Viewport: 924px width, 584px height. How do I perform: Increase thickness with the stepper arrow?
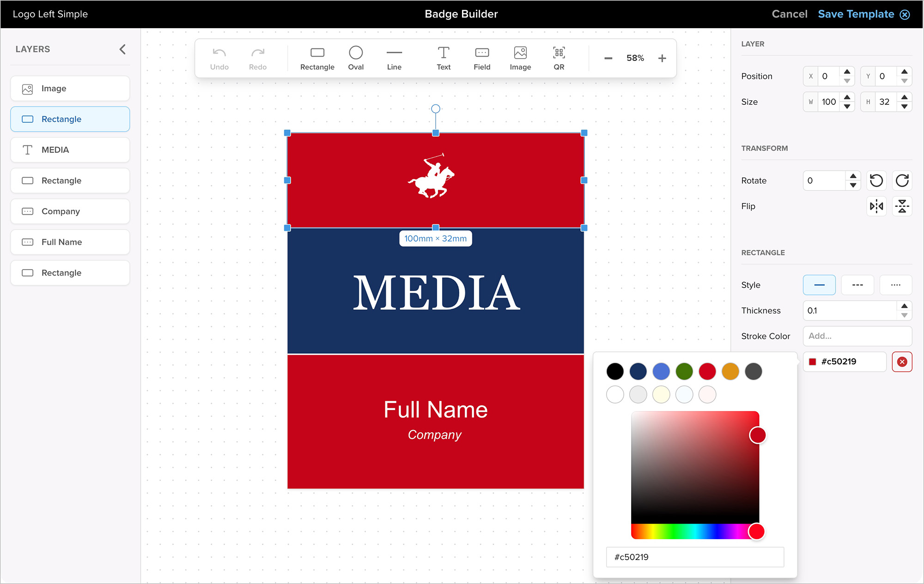pos(905,306)
